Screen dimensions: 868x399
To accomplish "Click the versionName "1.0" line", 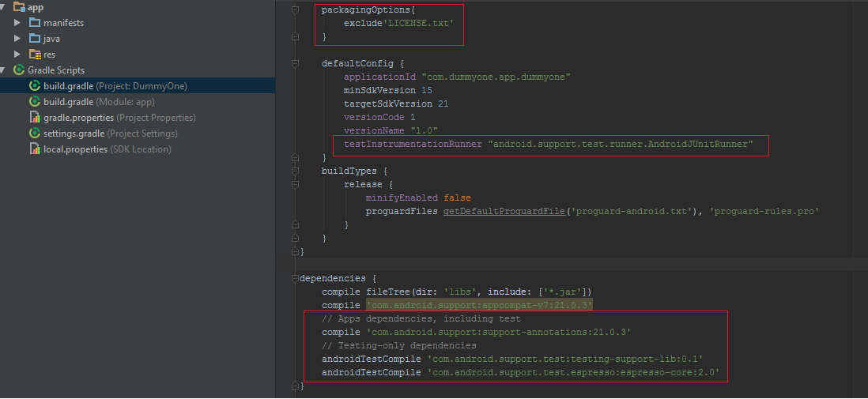I will 391,130.
